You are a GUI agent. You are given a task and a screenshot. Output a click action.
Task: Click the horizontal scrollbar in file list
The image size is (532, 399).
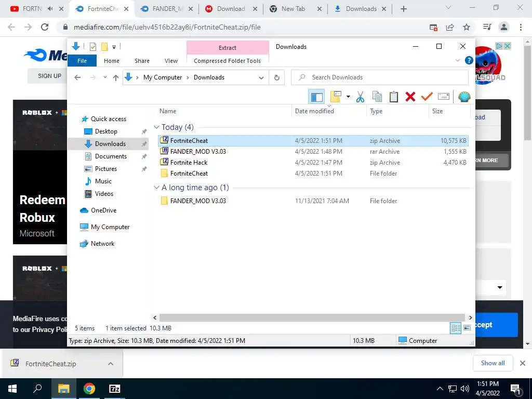[312, 317]
